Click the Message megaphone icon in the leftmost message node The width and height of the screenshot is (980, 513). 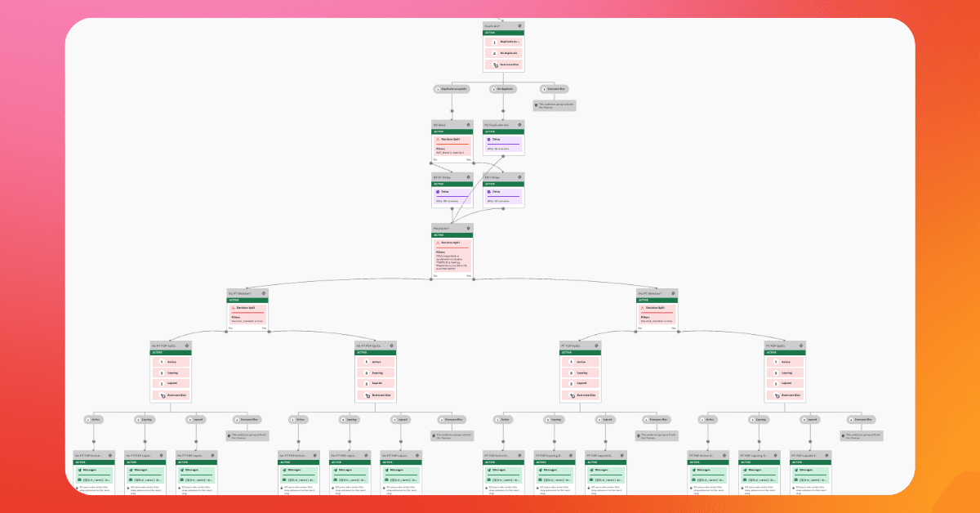(x=79, y=470)
